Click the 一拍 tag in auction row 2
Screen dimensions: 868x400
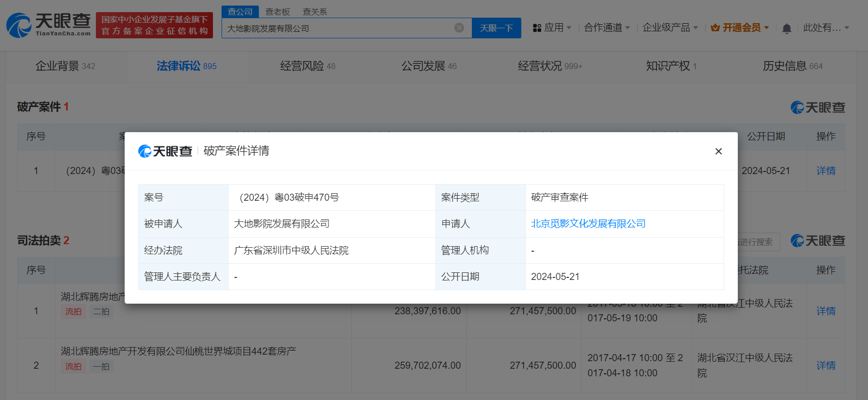(x=101, y=366)
